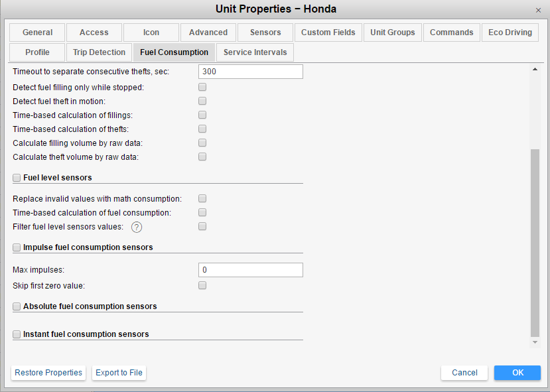Enable Detect fuel theft in motion

(x=202, y=101)
